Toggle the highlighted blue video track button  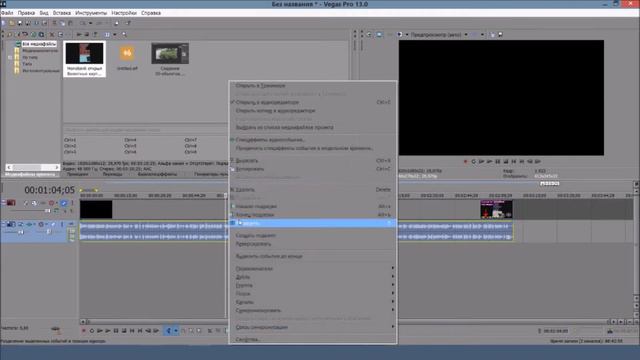pyautogui.click(x=64, y=203)
